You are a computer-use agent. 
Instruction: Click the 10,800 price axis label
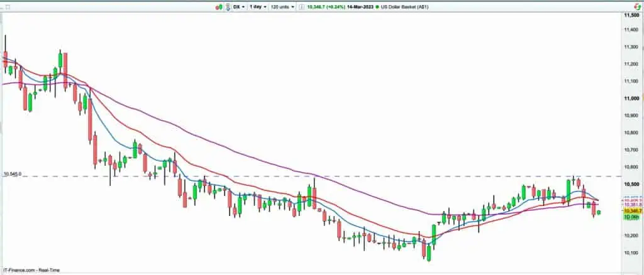click(630, 132)
